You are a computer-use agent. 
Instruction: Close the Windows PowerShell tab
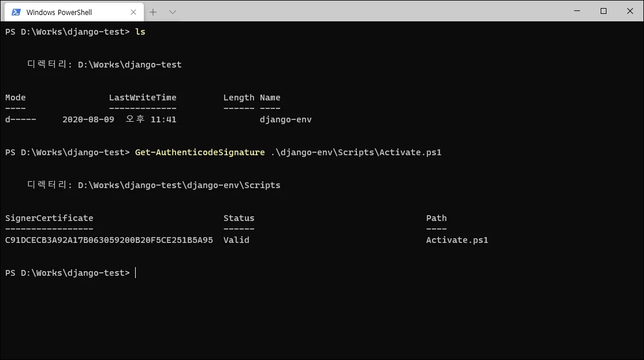pyautogui.click(x=133, y=12)
